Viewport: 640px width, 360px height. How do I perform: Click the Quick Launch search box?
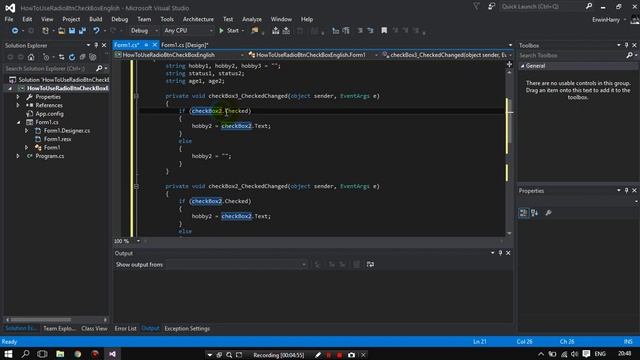tap(546, 7)
